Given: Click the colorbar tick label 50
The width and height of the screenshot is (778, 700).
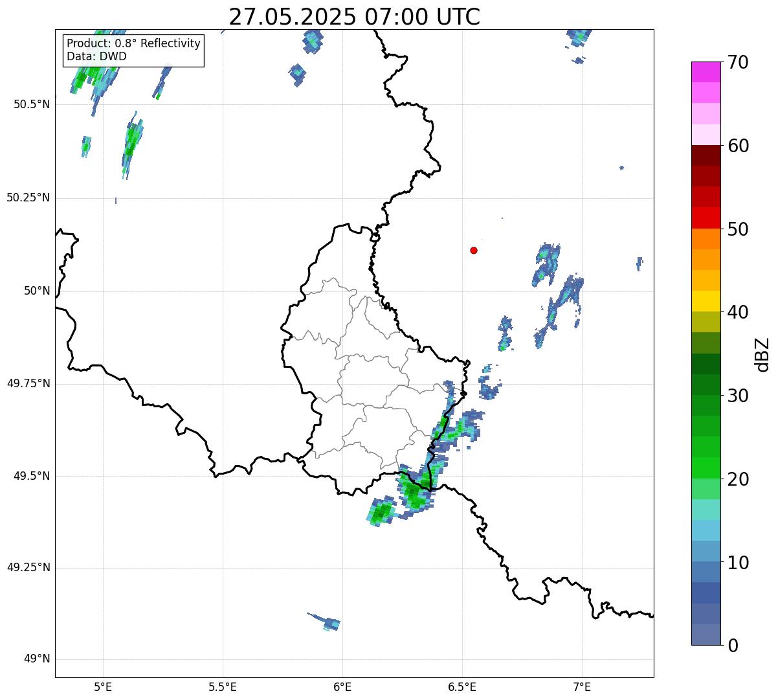Looking at the screenshot, I should 738,229.
